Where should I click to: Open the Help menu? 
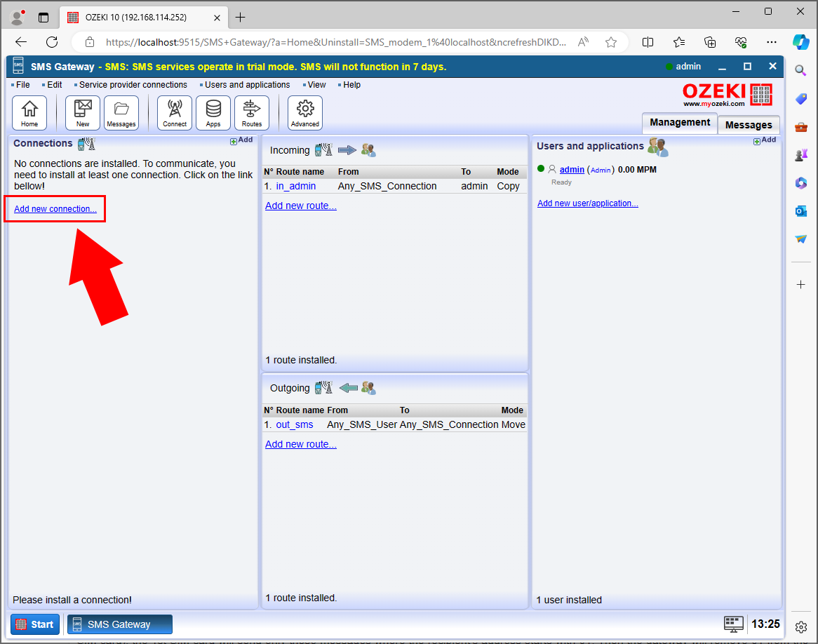[x=351, y=85]
